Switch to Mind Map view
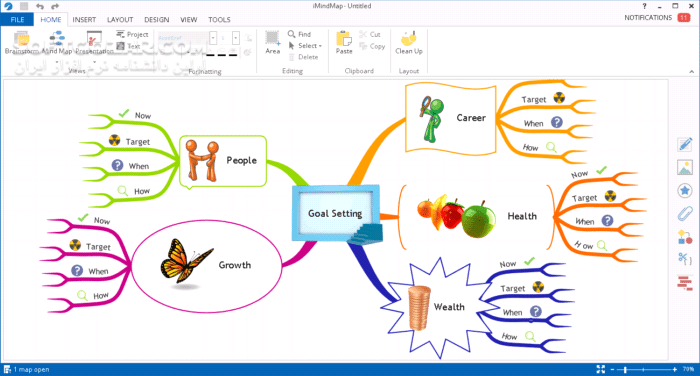Image resolution: width=700 pixels, height=376 pixels. tap(57, 42)
